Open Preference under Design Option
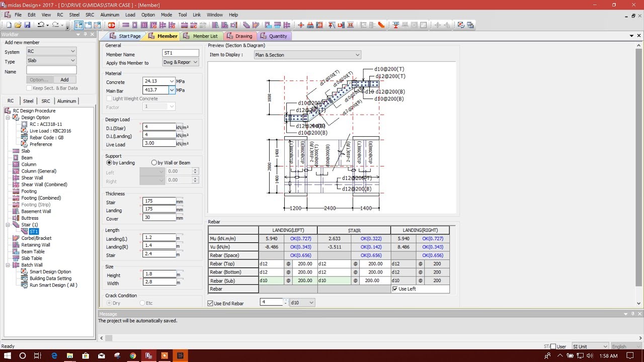 tap(41, 144)
